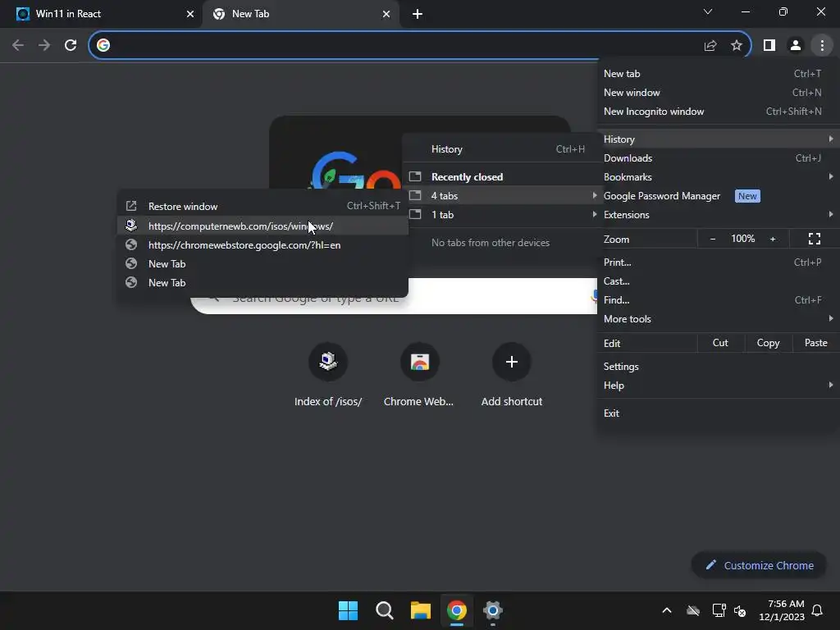Screen dimensions: 840x630
Task: Click the Add shortcut plus icon
Action: click(512, 362)
